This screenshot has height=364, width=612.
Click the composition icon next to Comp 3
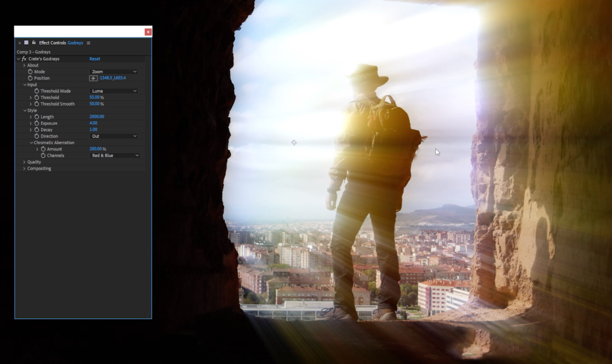tap(27, 43)
